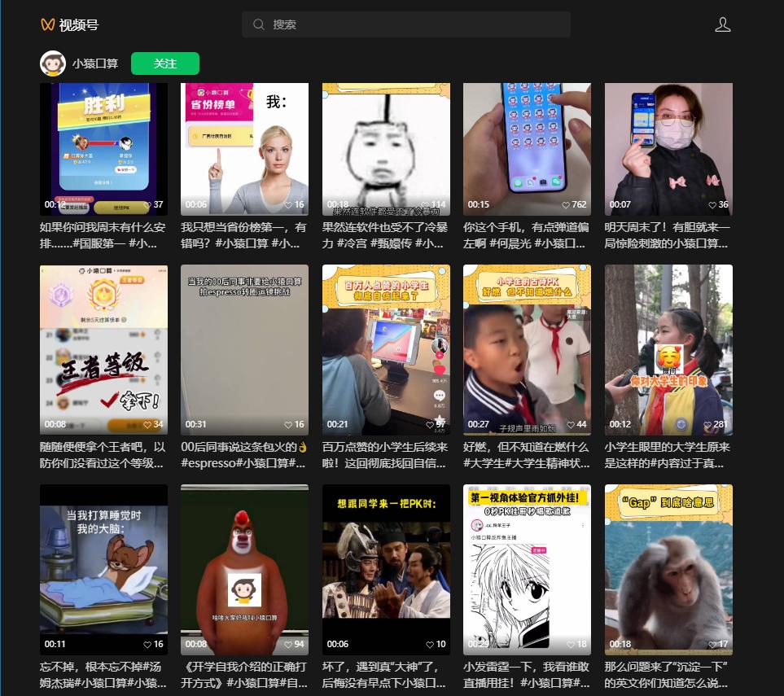Like the Gap monkey video with 17 likes
784x696 pixels.
tap(712, 645)
